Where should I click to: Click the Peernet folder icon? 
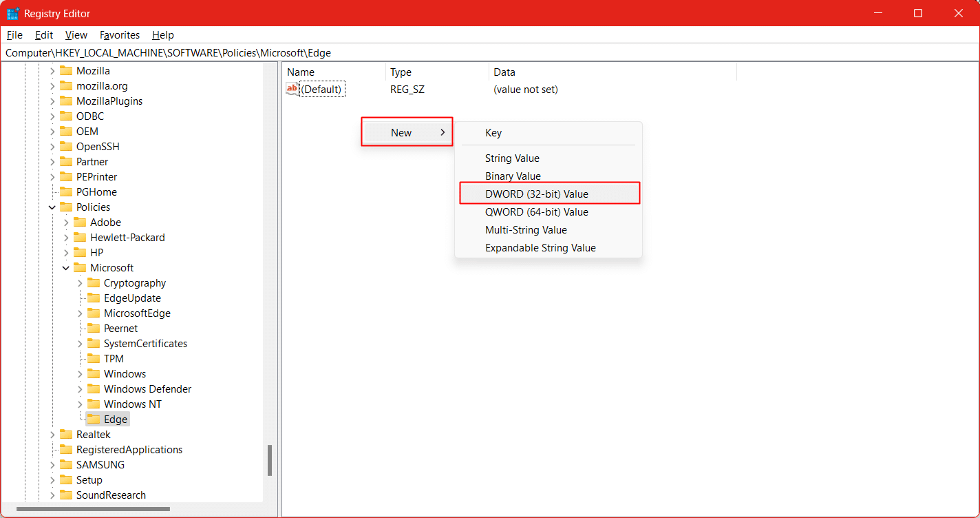[94, 329]
